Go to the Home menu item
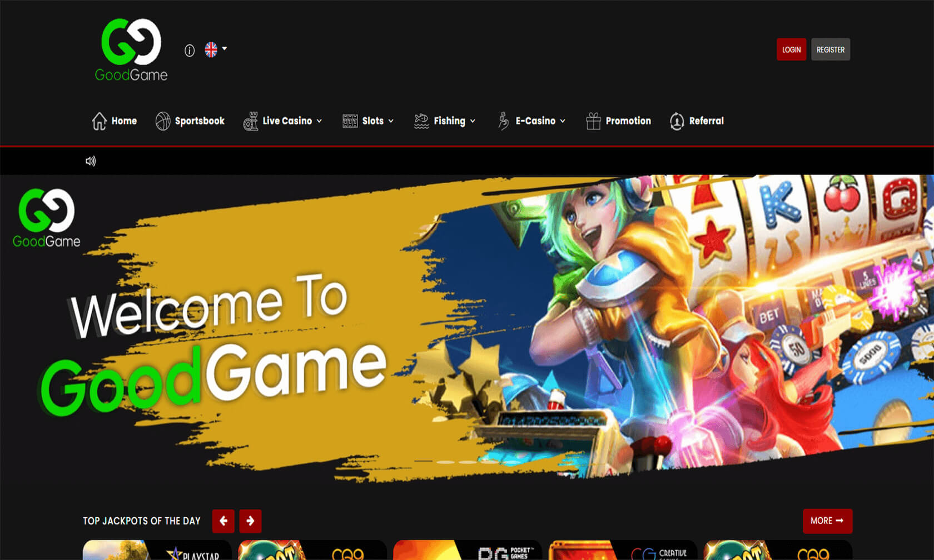Screen dimensions: 934x560 point(115,121)
